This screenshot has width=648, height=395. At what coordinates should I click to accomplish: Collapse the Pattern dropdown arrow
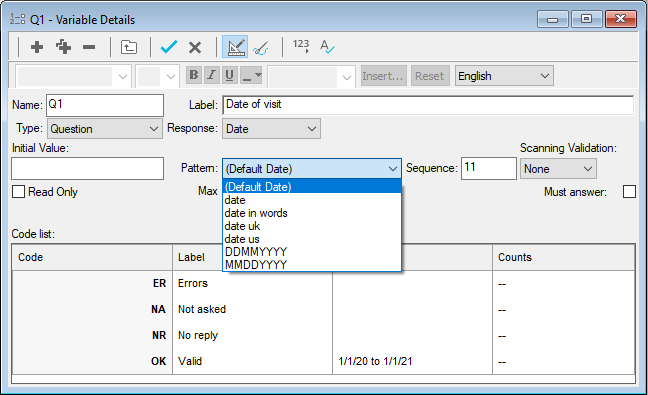coord(392,169)
